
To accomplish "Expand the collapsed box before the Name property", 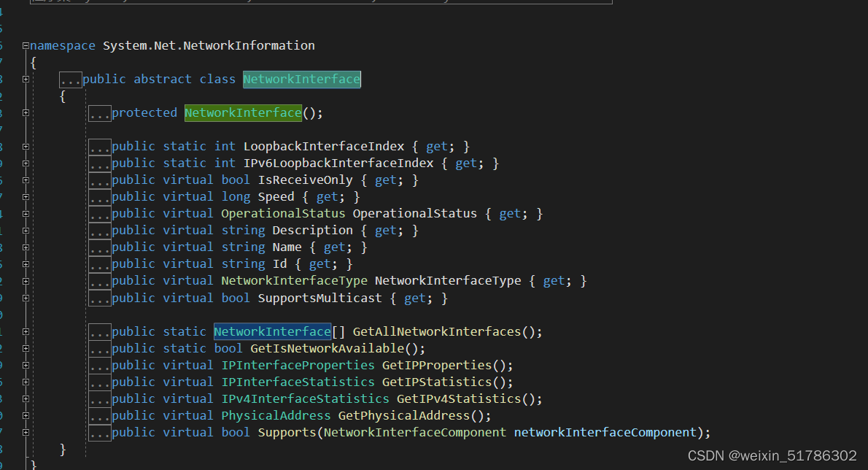I will tap(100, 247).
